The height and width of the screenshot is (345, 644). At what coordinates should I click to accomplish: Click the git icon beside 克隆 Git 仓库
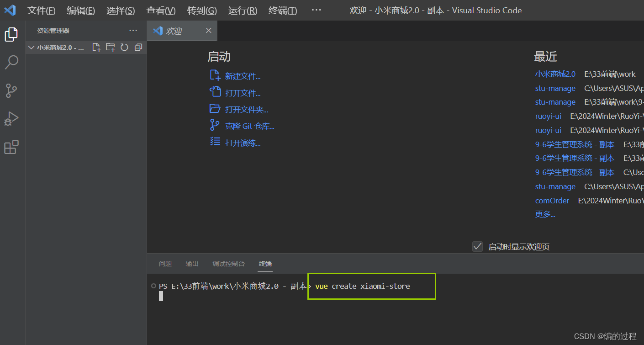coord(215,125)
